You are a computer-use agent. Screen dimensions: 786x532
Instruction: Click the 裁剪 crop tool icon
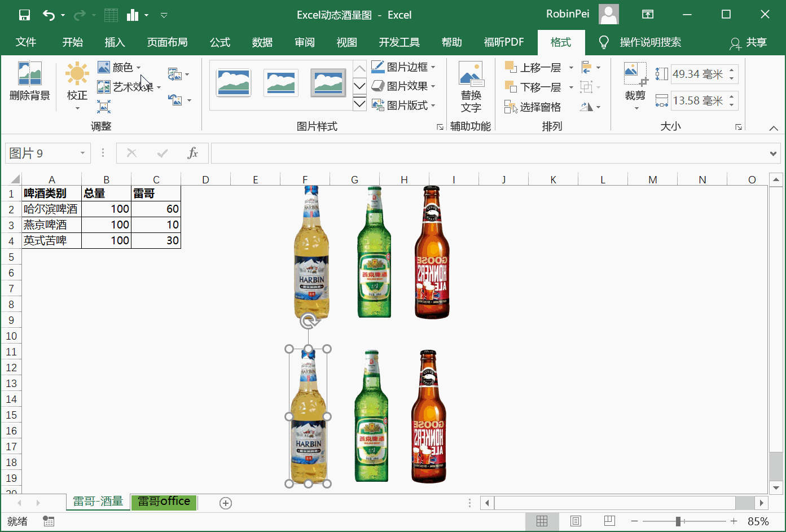click(635, 74)
